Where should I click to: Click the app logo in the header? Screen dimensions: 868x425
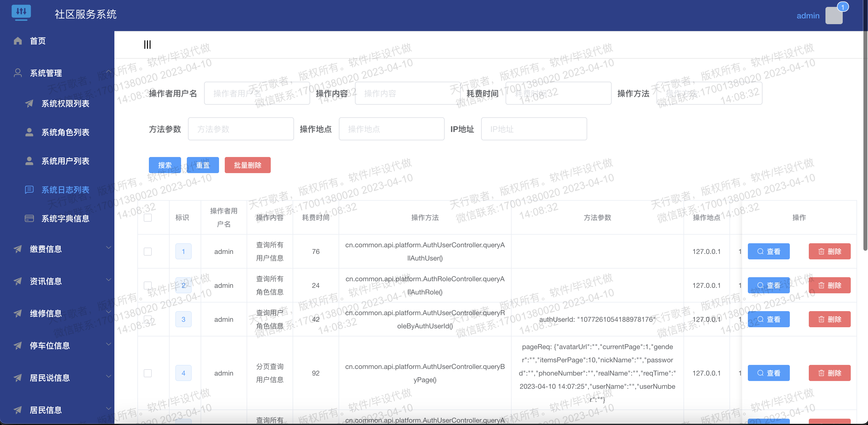[x=21, y=12]
